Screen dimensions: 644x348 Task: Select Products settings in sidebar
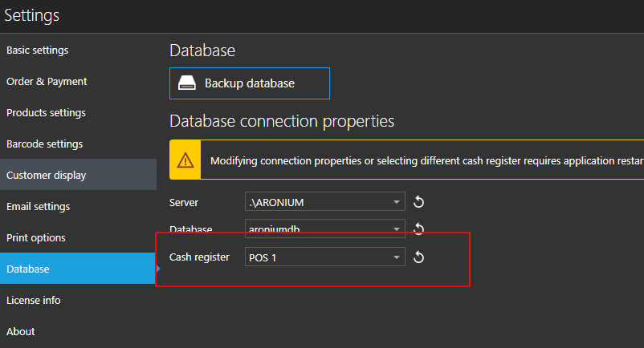pyautogui.click(x=46, y=113)
